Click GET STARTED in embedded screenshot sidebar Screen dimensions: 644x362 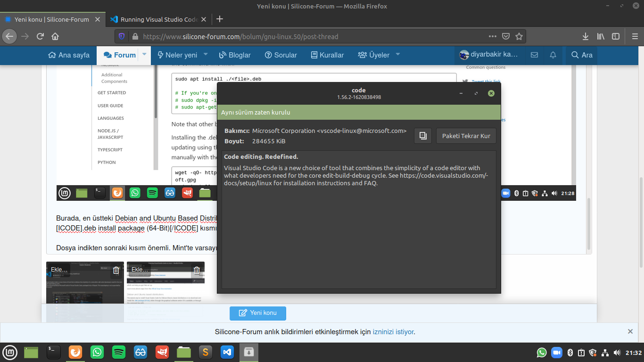tap(112, 93)
